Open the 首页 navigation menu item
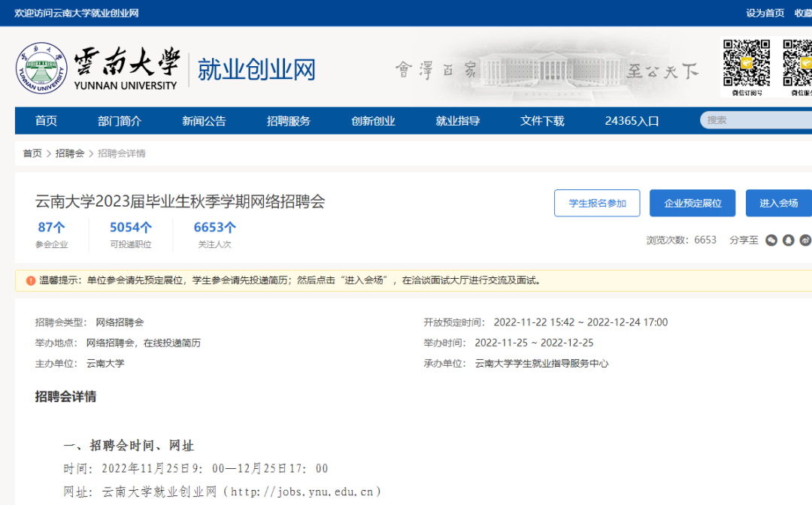Image resolution: width=812 pixels, height=505 pixels. click(46, 120)
